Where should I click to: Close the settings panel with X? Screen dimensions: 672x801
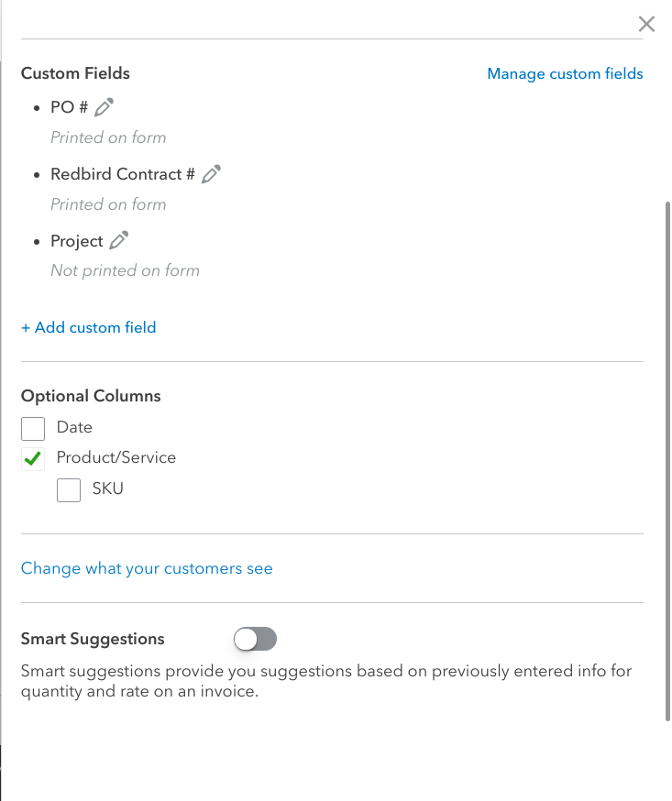click(x=646, y=24)
